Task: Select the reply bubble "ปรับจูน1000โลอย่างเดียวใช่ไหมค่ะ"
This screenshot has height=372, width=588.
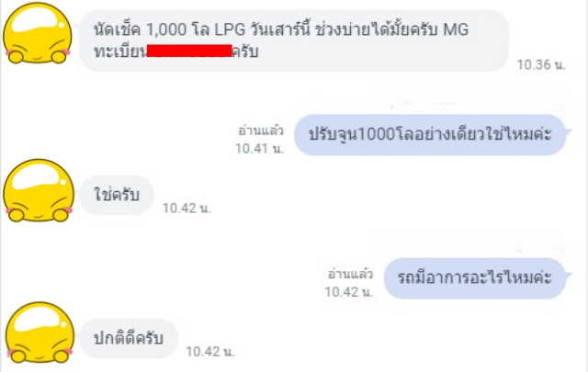Action: 430,135
